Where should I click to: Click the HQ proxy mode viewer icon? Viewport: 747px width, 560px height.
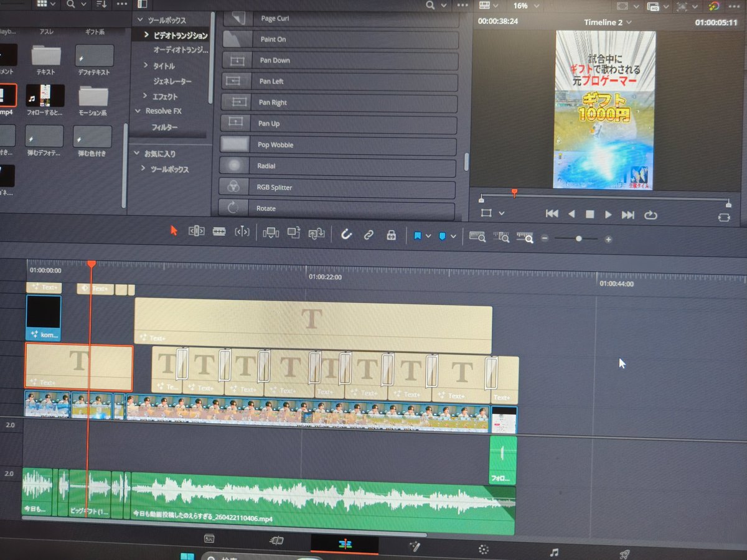(654, 6)
